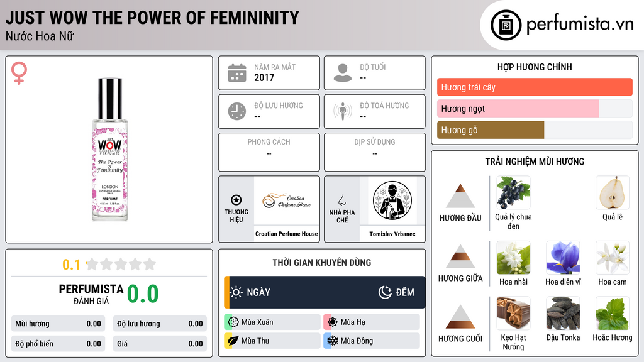Click the yellow 0.1 rating value
The image size is (644, 362).
71,265
